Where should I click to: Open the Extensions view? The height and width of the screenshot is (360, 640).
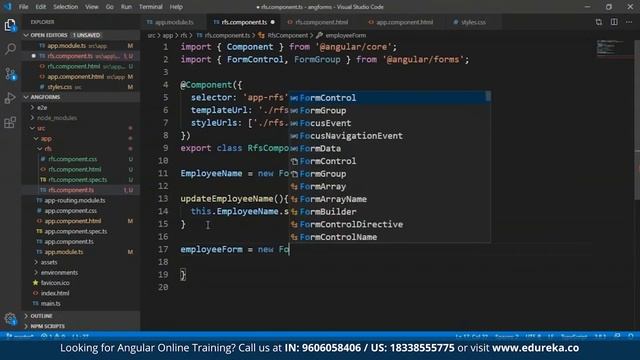10,122
